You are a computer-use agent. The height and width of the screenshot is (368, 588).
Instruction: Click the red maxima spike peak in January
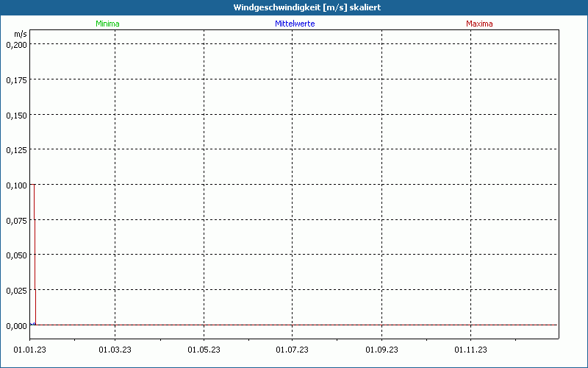pos(34,185)
